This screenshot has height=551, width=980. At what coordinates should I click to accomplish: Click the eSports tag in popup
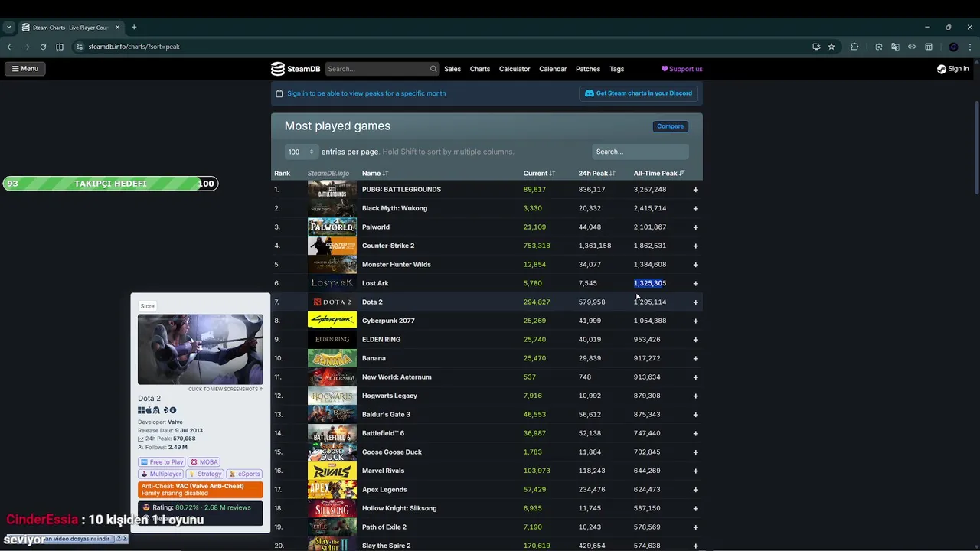pyautogui.click(x=244, y=474)
